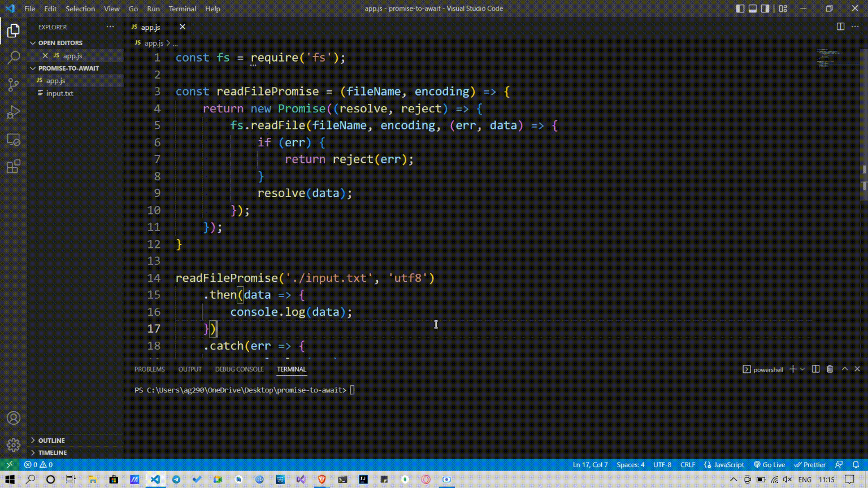
Task: Open the Remote Explorer icon in sidebar
Action: click(13, 139)
